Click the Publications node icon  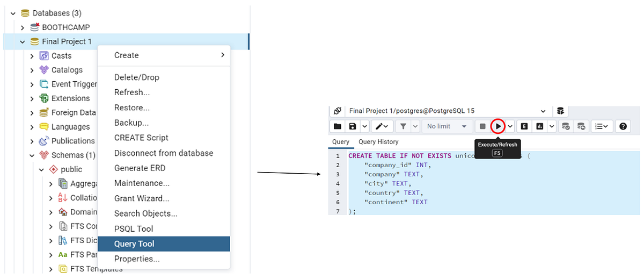(45, 141)
